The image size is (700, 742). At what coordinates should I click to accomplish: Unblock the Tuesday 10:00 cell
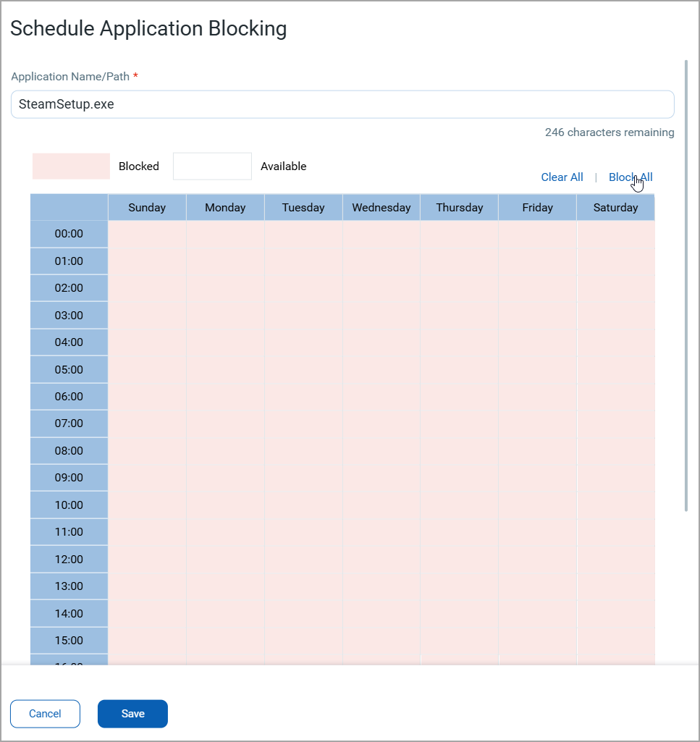[x=303, y=505]
